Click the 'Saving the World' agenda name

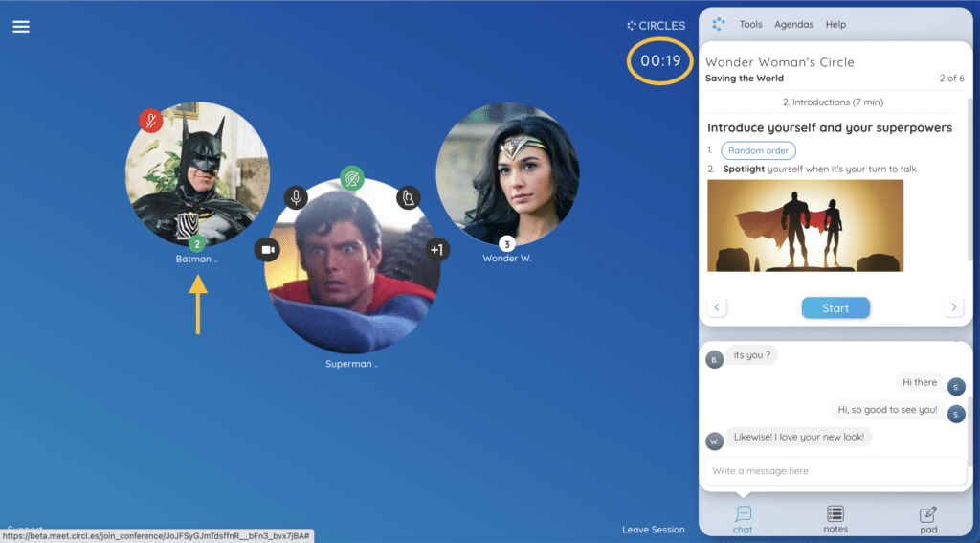click(x=745, y=79)
